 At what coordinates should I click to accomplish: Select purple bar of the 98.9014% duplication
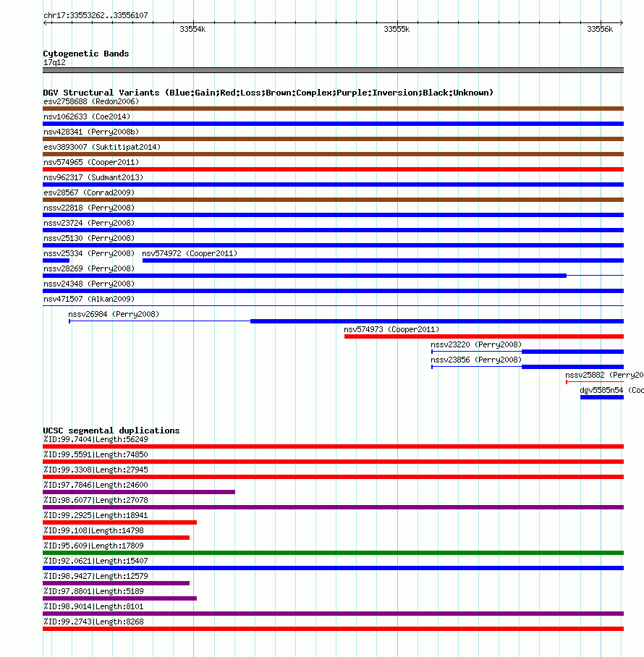[333, 614]
